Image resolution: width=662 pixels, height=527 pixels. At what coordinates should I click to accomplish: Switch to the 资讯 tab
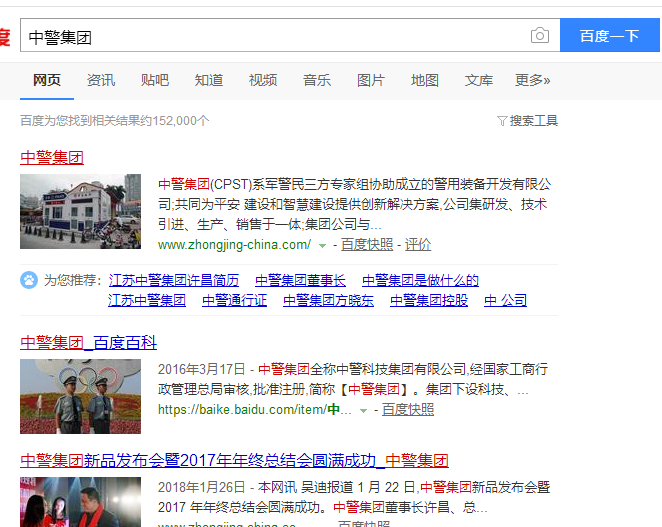(101, 80)
